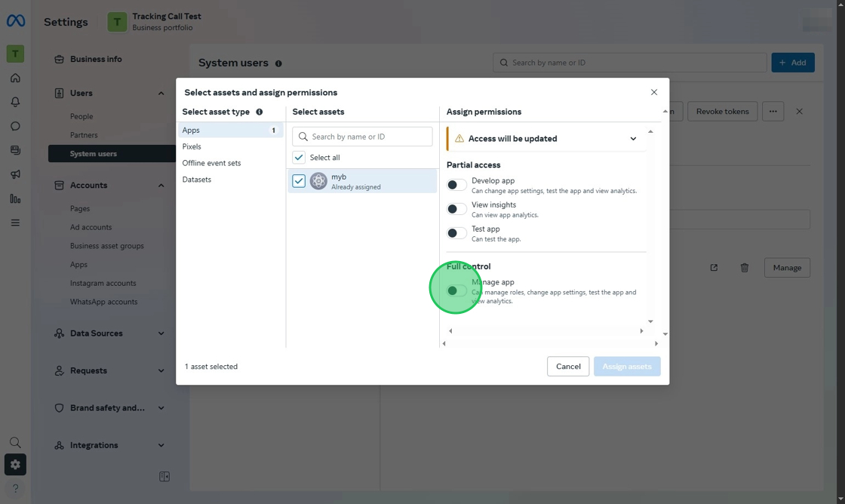
Task: Click permissions panel scroll up arrow
Action: [650, 131]
